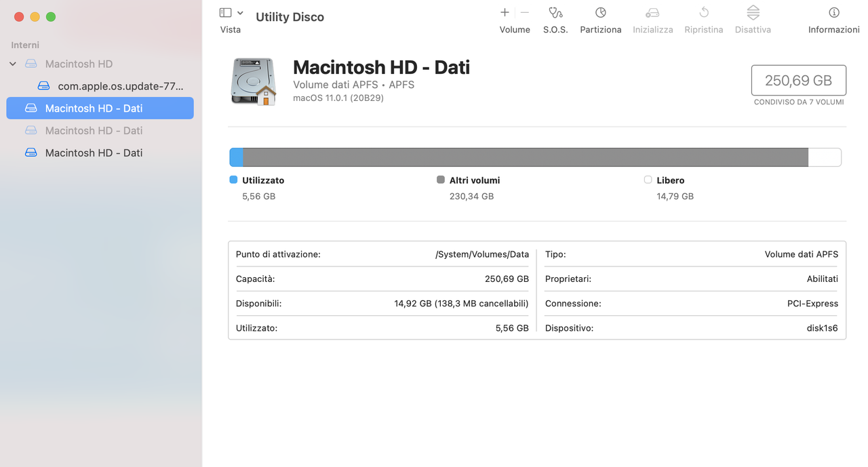This screenshot has width=868, height=467.
Task: Maximize window with the green button
Action: point(51,17)
